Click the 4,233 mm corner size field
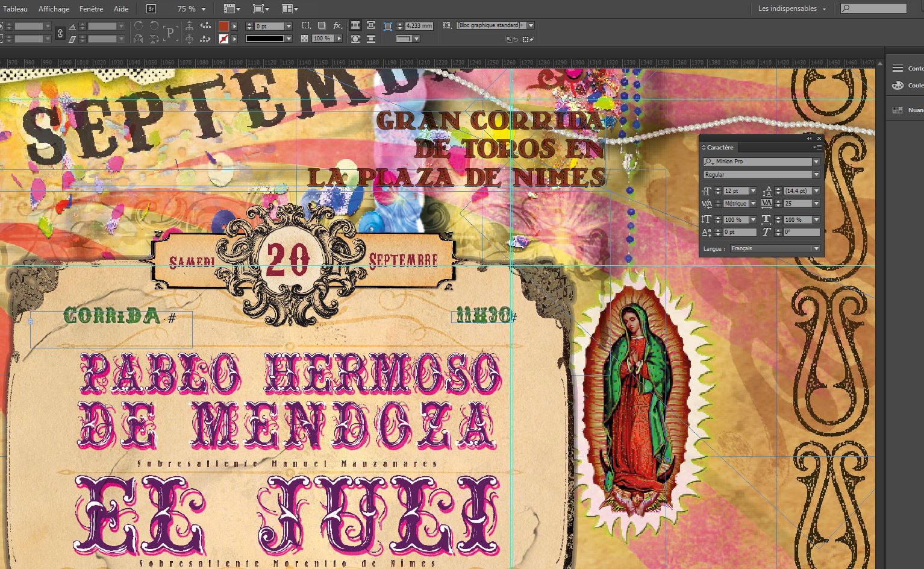Viewport: 924px width, 569px height. 419,26
